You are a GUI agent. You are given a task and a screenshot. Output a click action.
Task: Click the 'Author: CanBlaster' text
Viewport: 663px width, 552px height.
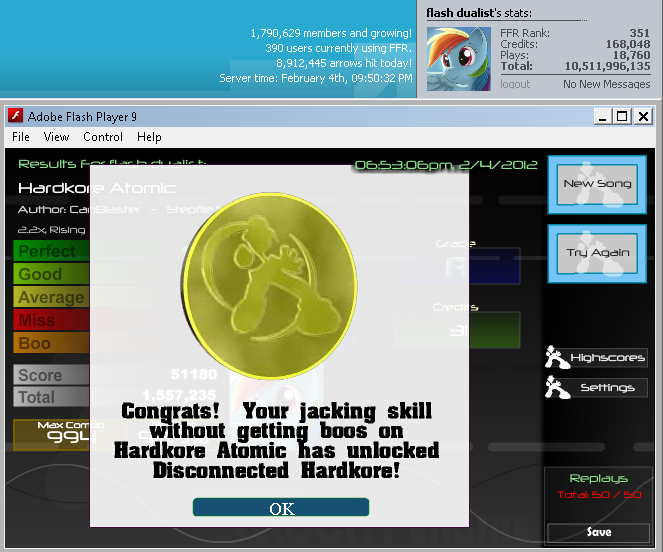[x=79, y=209]
